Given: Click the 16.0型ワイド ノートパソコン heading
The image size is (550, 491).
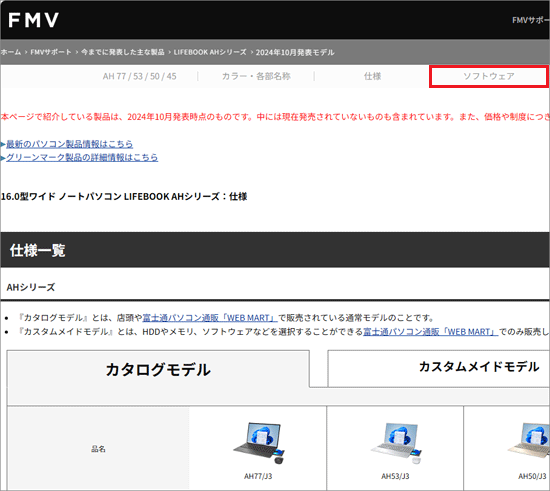Looking at the screenshot, I should [x=124, y=196].
